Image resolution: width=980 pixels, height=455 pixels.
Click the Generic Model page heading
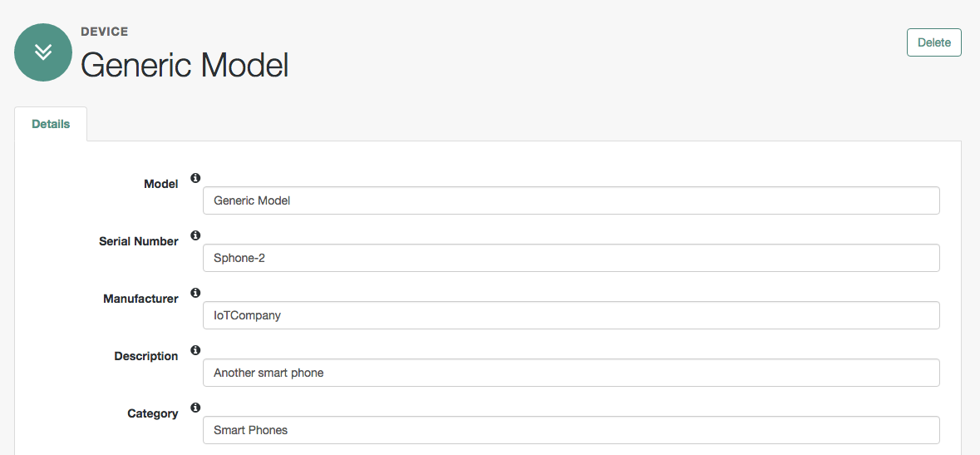point(185,64)
